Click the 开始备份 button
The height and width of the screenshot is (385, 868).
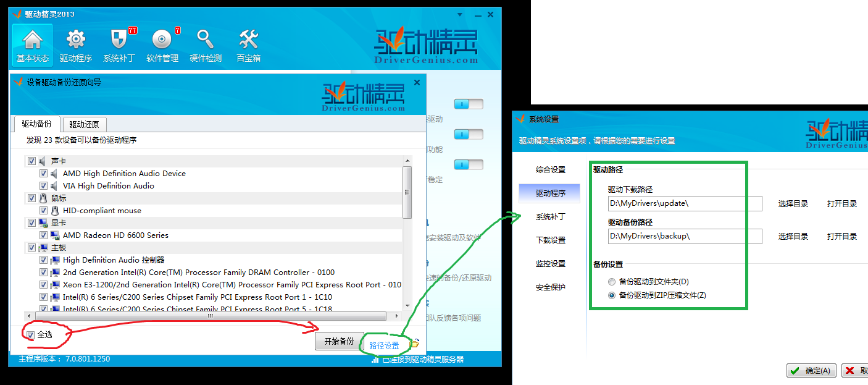339,341
